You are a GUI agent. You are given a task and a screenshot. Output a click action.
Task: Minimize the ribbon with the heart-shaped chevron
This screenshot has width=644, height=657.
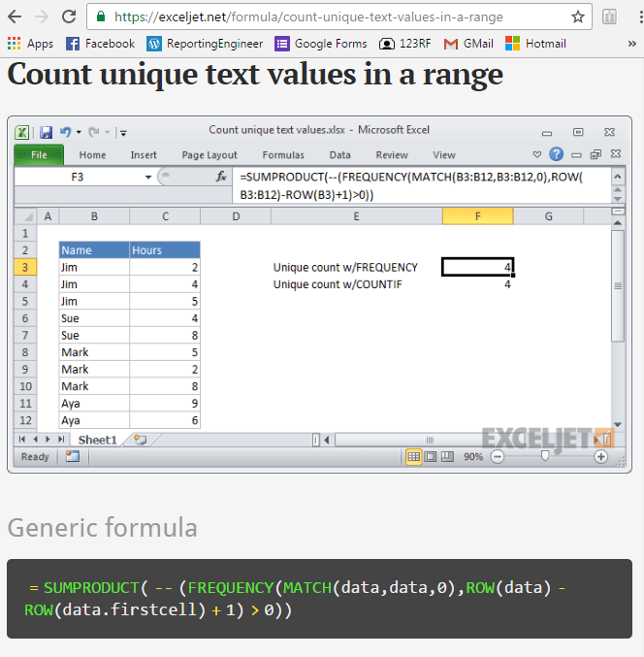[536, 154]
